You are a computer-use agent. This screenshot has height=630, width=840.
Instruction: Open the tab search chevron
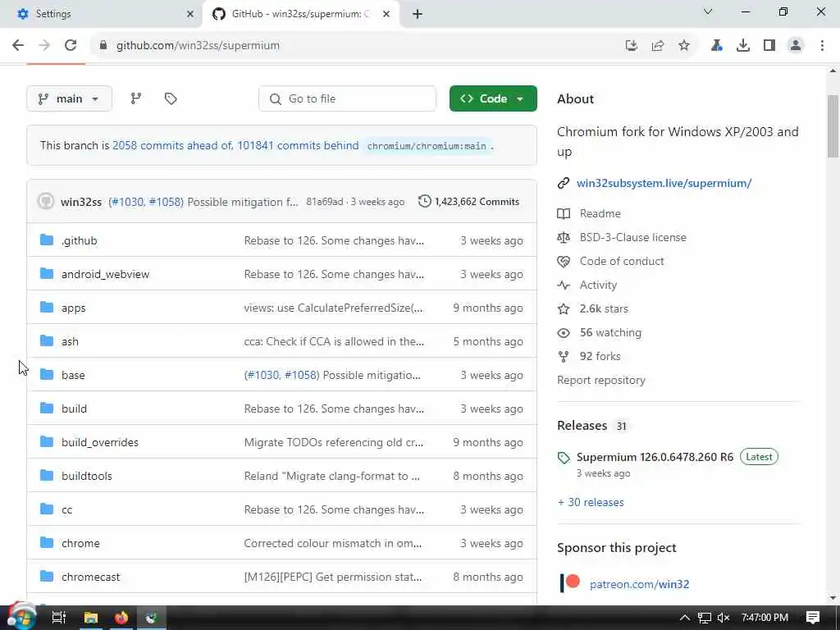pos(708,11)
